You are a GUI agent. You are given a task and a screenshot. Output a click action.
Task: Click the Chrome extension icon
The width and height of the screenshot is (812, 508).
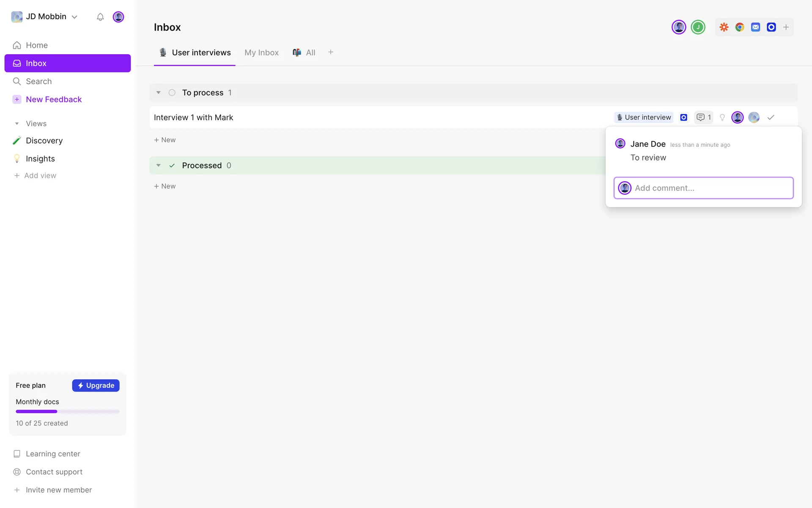[x=740, y=27]
